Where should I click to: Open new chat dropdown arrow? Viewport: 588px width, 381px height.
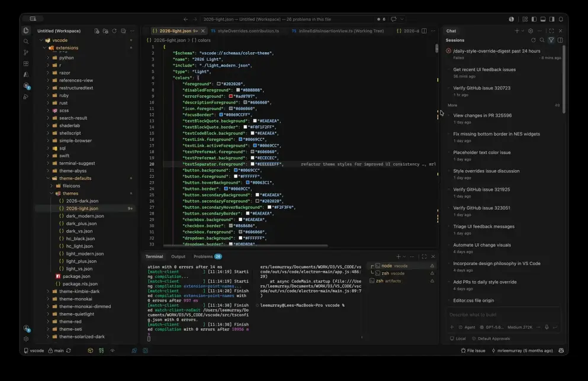[523, 31]
